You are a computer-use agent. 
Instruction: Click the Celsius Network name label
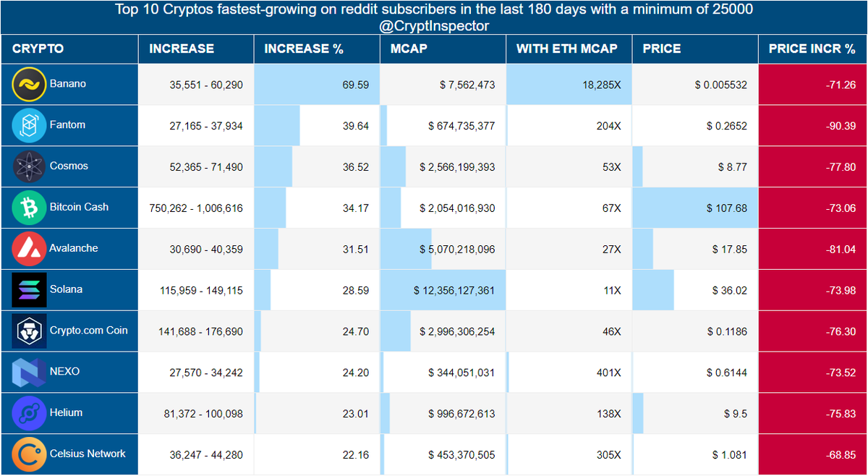[88, 454]
